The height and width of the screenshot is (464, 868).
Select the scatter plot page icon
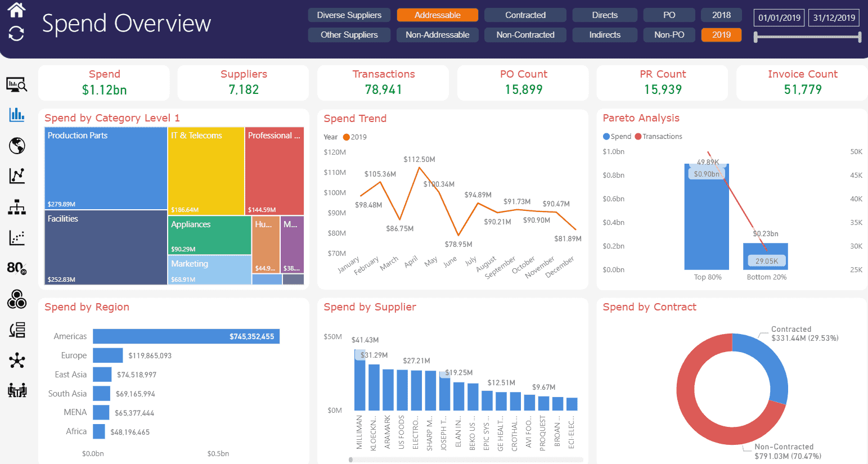pos(16,237)
